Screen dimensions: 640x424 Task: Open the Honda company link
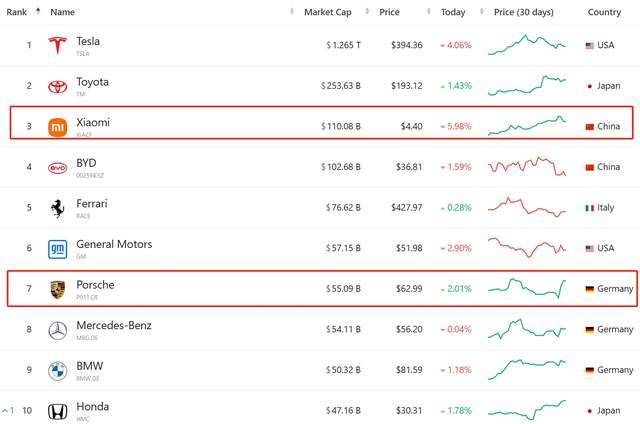pos(92,406)
